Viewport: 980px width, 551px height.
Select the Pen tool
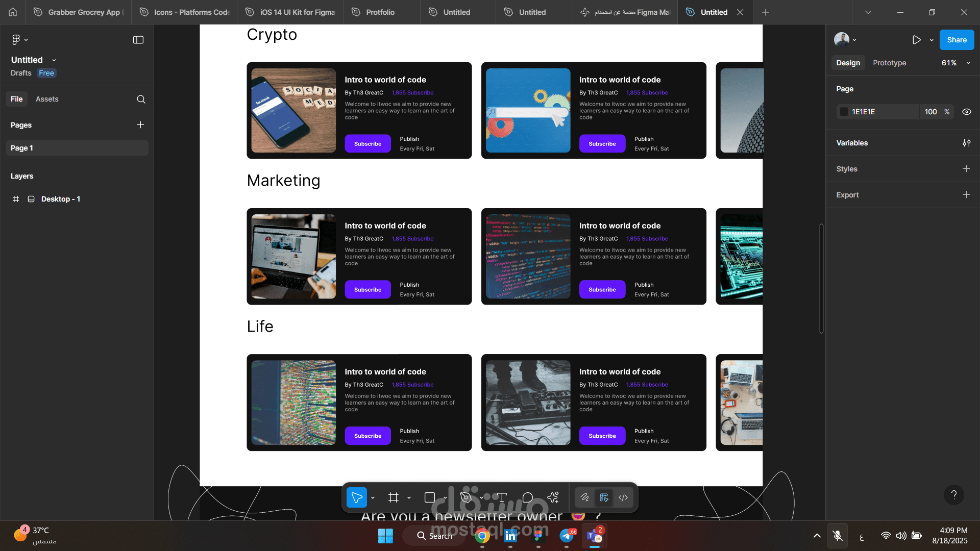[x=465, y=497]
